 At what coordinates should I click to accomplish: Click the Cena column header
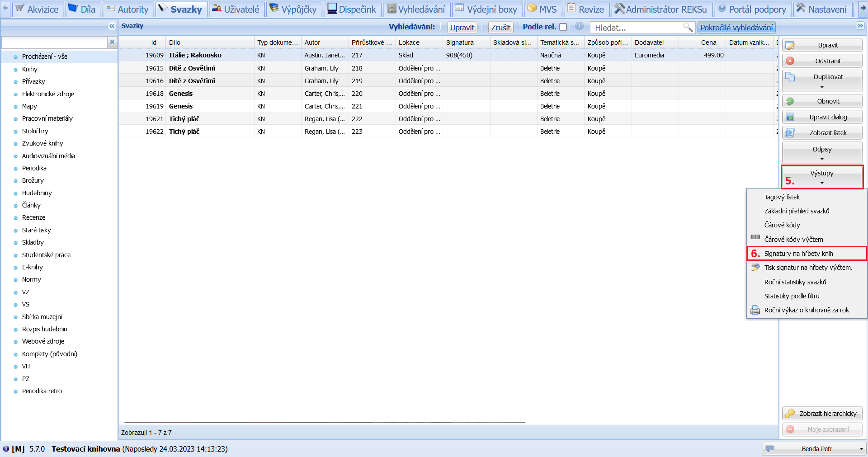[x=702, y=42]
